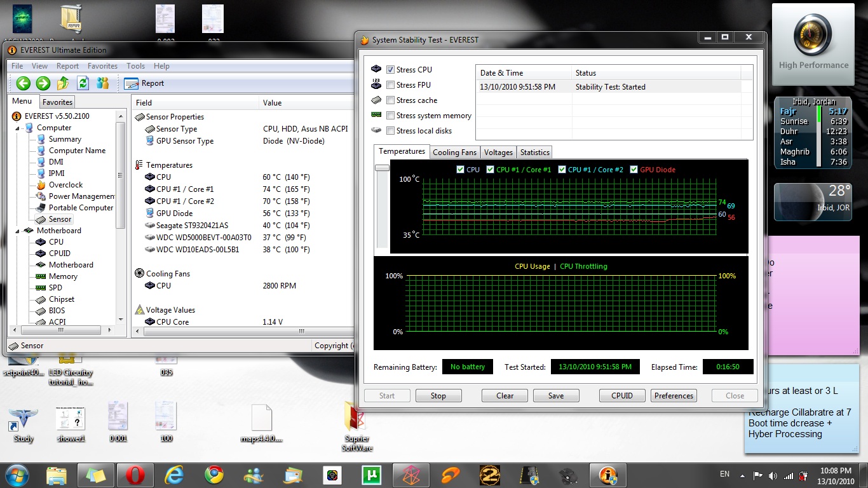Click the Stop button in stability test
The image size is (868, 488).
[438, 395]
